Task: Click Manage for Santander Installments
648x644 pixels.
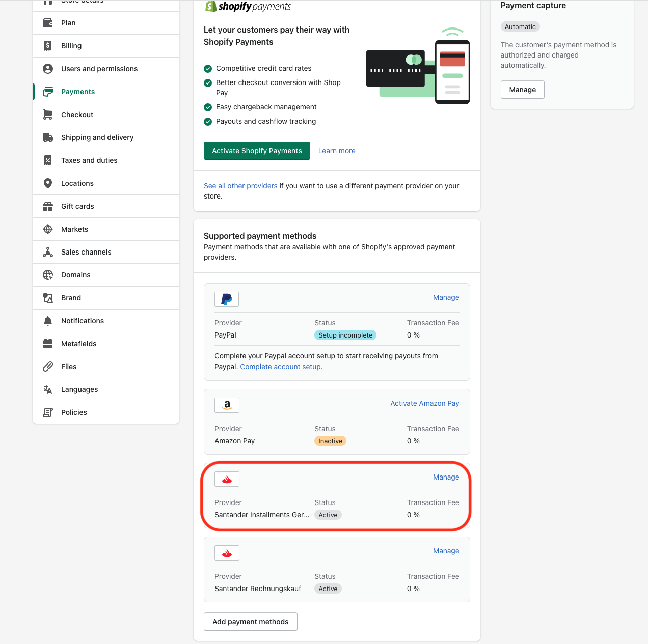Action: (446, 477)
